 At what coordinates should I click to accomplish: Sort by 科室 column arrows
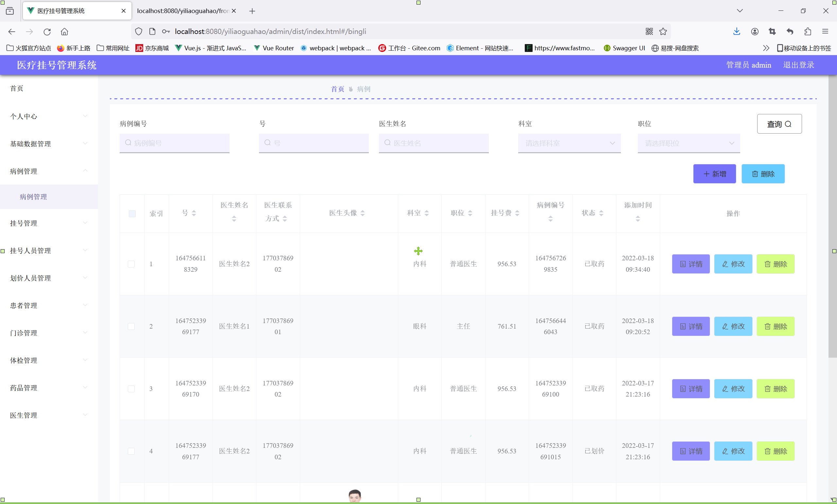427,213
